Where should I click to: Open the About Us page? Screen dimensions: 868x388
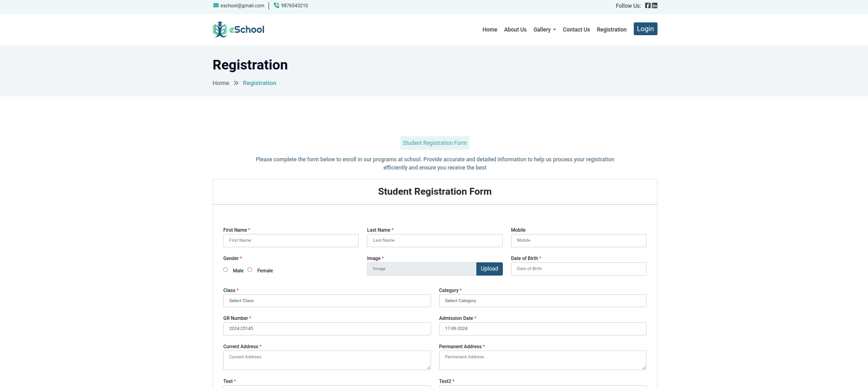click(515, 30)
